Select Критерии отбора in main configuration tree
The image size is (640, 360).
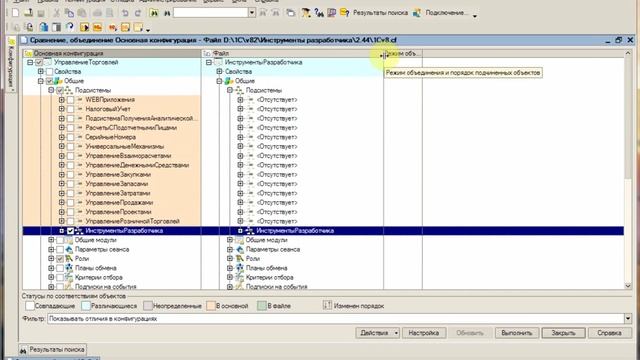pyautogui.click(x=98, y=278)
